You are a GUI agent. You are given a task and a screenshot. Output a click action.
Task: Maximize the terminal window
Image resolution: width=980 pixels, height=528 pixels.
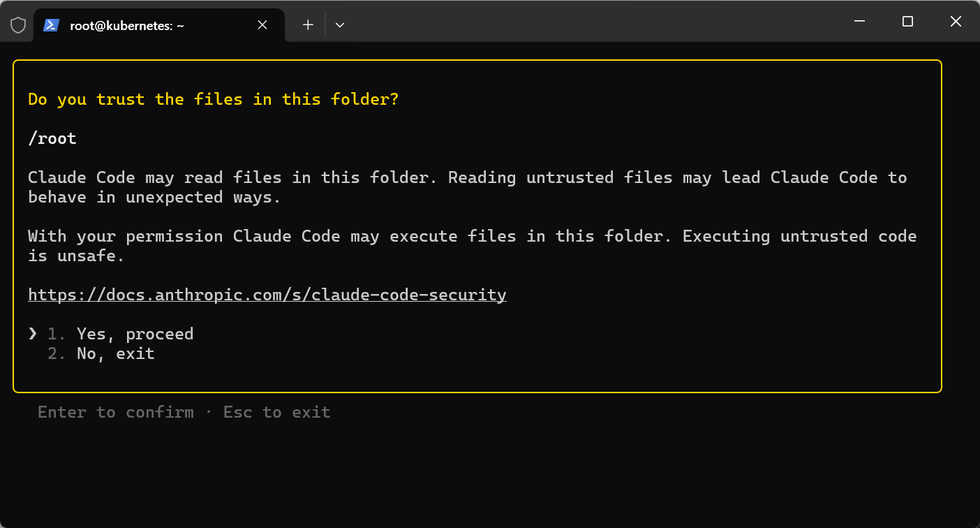coord(907,22)
